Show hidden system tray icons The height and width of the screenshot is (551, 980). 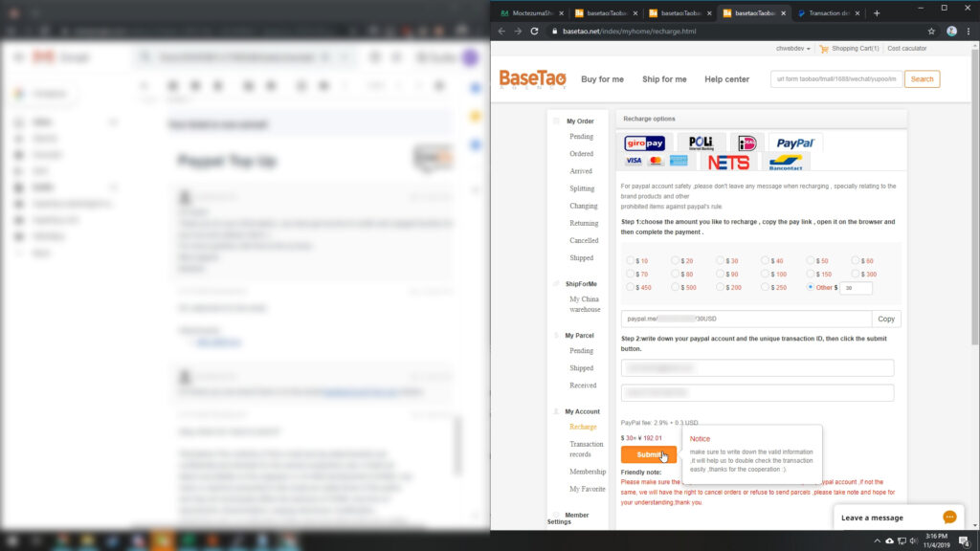coord(878,541)
